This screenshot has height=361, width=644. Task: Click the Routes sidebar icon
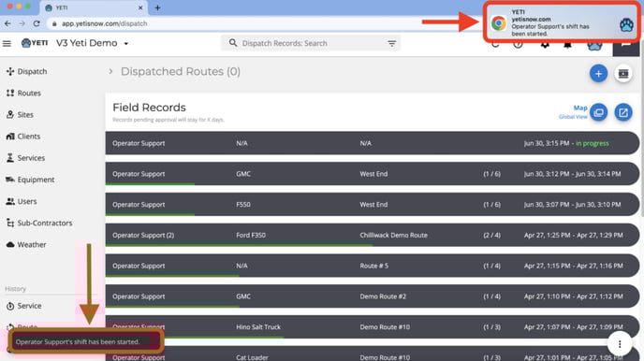point(10,94)
